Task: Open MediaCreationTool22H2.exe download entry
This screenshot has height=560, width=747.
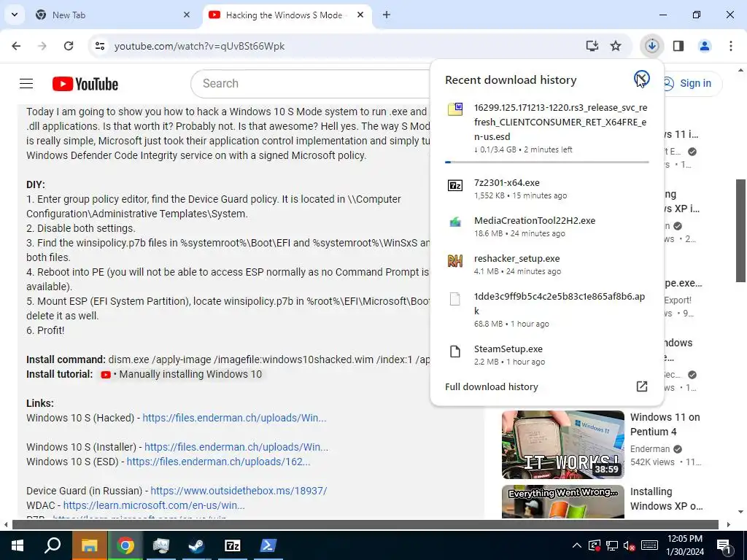Action: point(546,227)
